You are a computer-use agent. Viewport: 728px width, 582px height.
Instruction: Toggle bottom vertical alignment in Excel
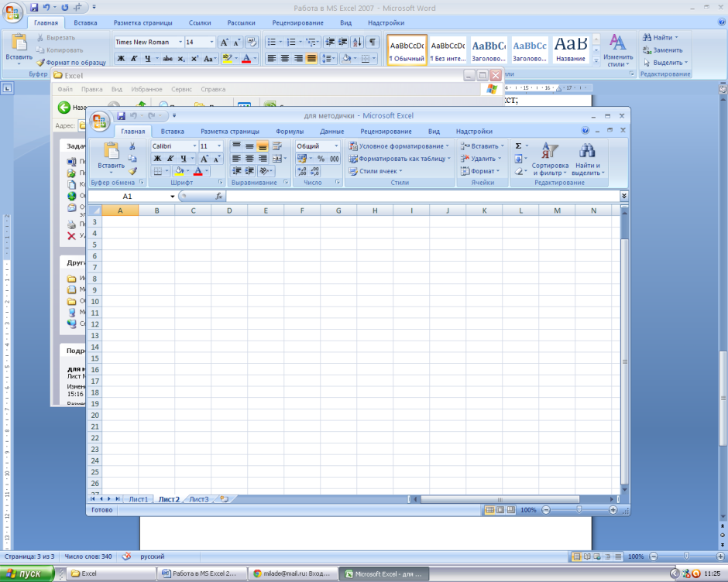tap(263, 146)
